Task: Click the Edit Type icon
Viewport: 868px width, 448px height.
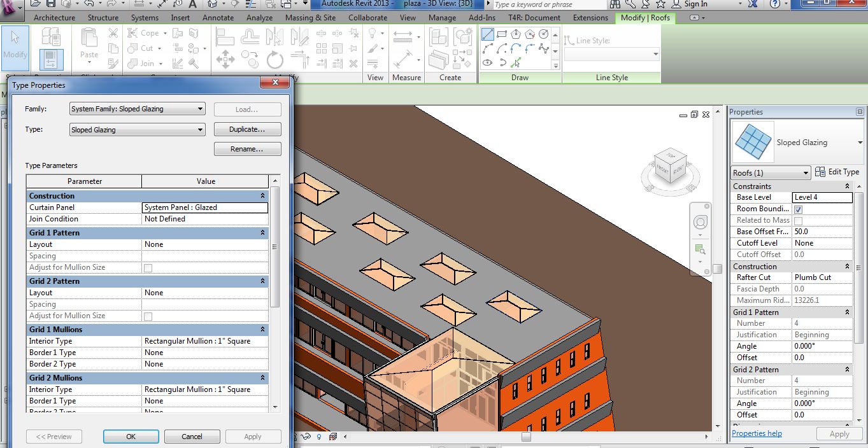Action: 820,172
